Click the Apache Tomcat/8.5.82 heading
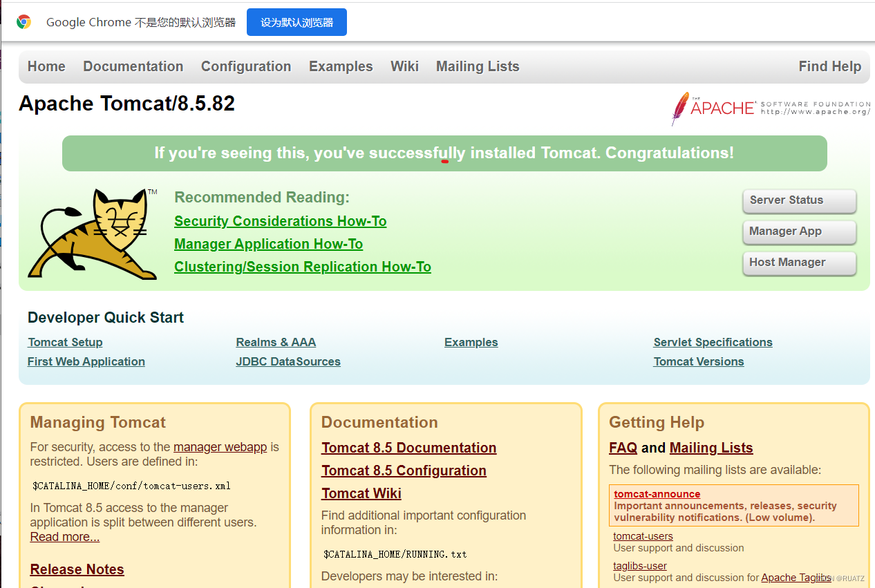 [x=126, y=104]
